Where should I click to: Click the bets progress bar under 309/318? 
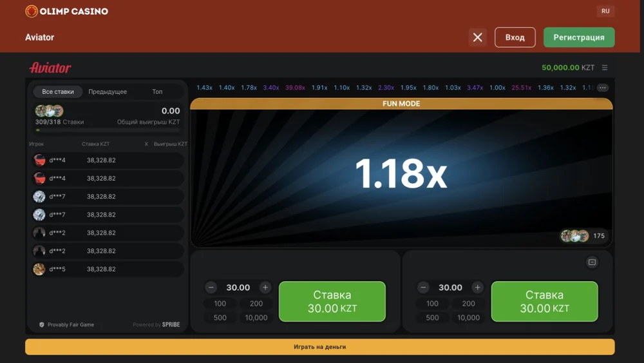click(x=108, y=130)
